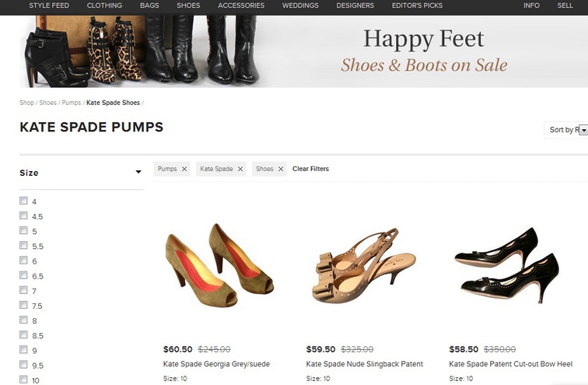Go to Shop breadcrumb link
The width and height of the screenshot is (588, 385).
(x=26, y=103)
